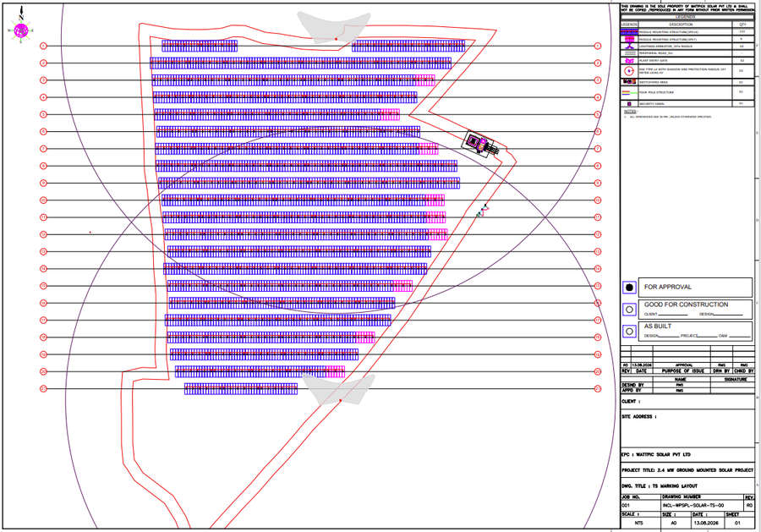Click the SIZE value A0

(x=674, y=523)
